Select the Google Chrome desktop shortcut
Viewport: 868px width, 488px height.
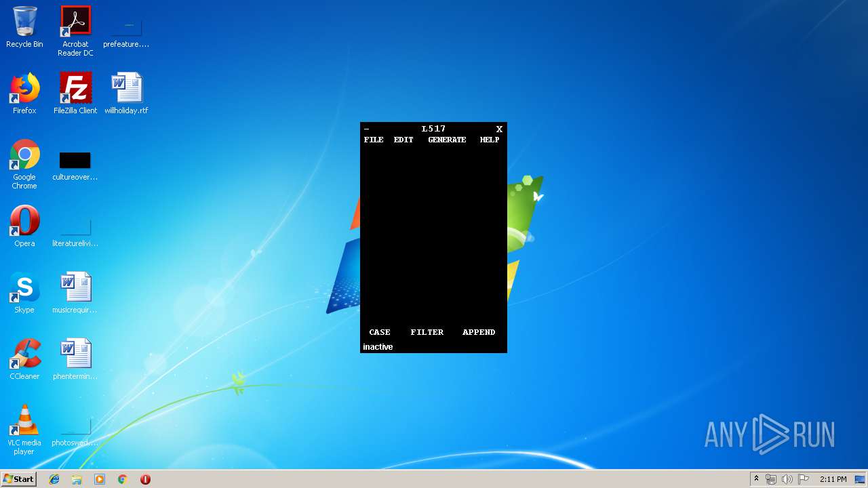pos(24,165)
